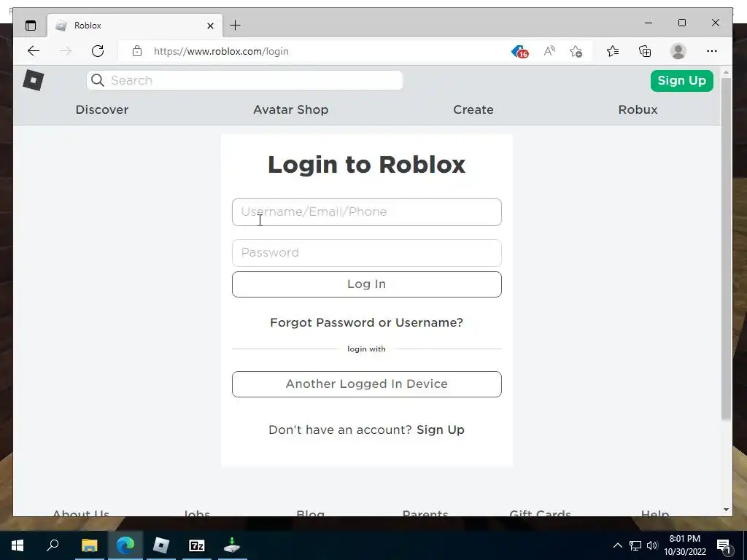Open File Explorer from the taskbar
This screenshot has width=747, height=560.
(89, 545)
